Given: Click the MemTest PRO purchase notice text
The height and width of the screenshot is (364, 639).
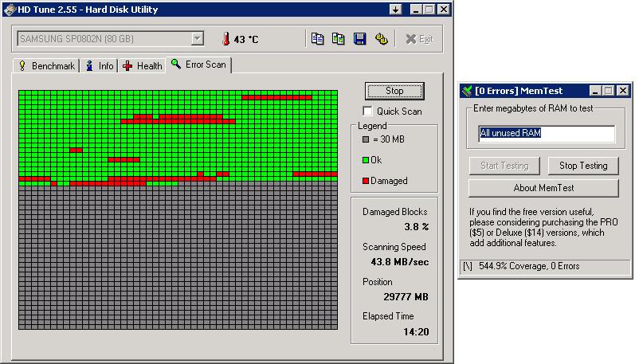Looking at the screenshot, I should (x=543, y=228).
